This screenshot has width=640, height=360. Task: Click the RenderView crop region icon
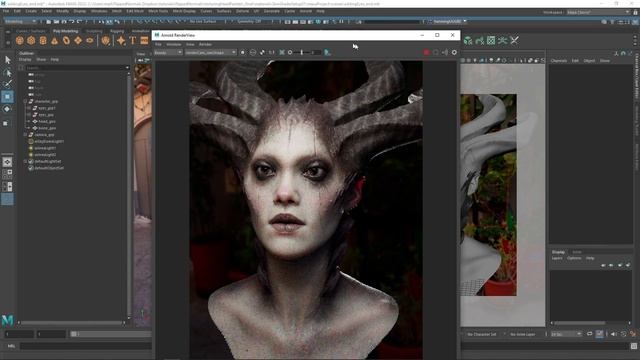click(x=262, y=52)
